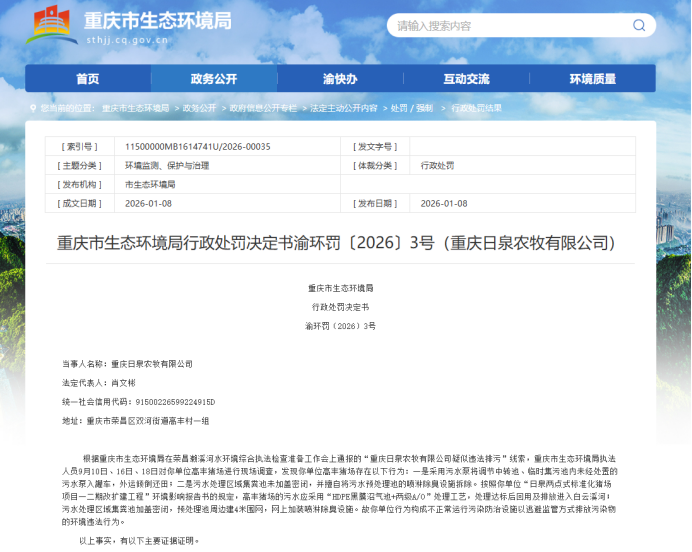692x552 pixels.
Task: Open the 首页 navigation tab
Action: pyautogui.click(x=88, y=79)
